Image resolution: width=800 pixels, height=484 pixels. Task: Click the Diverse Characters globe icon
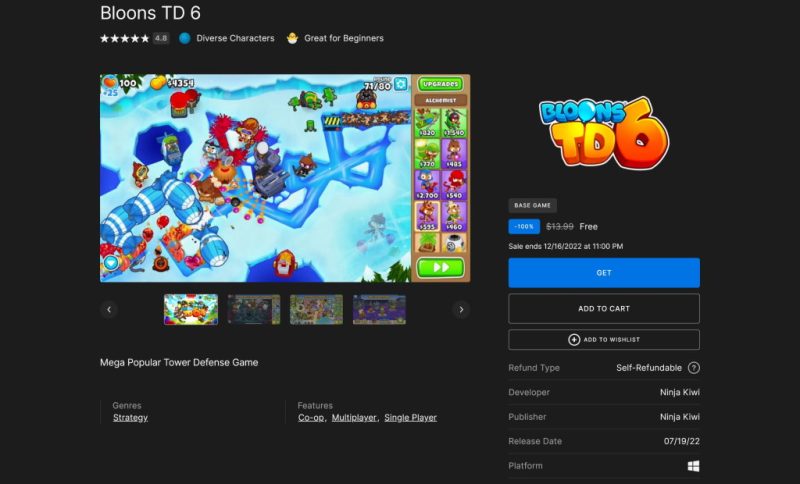pyautogui.click(x=185, y=38)
